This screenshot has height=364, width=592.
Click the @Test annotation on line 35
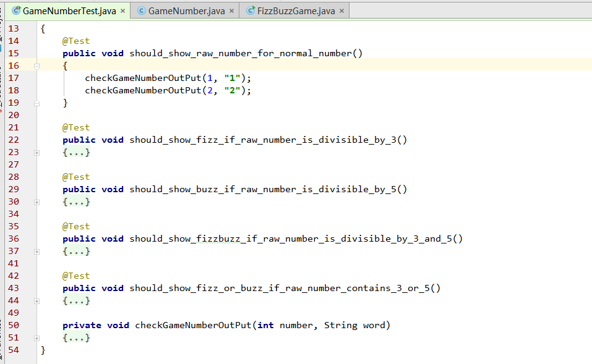76,226
